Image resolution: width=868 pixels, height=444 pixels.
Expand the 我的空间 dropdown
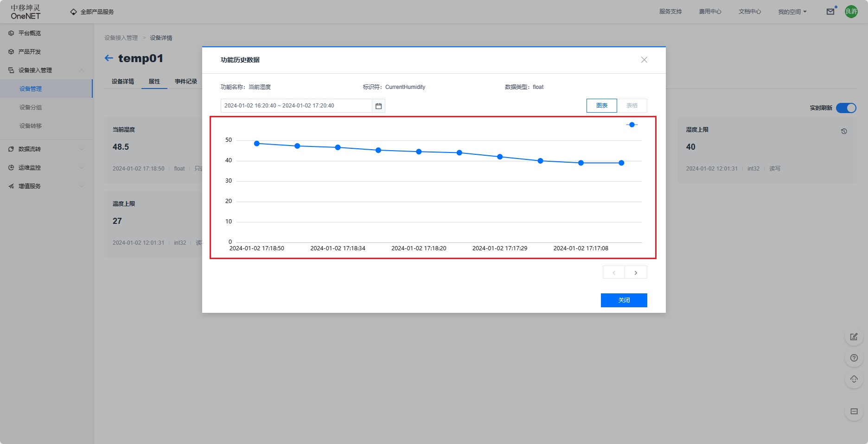click(792, 12)
